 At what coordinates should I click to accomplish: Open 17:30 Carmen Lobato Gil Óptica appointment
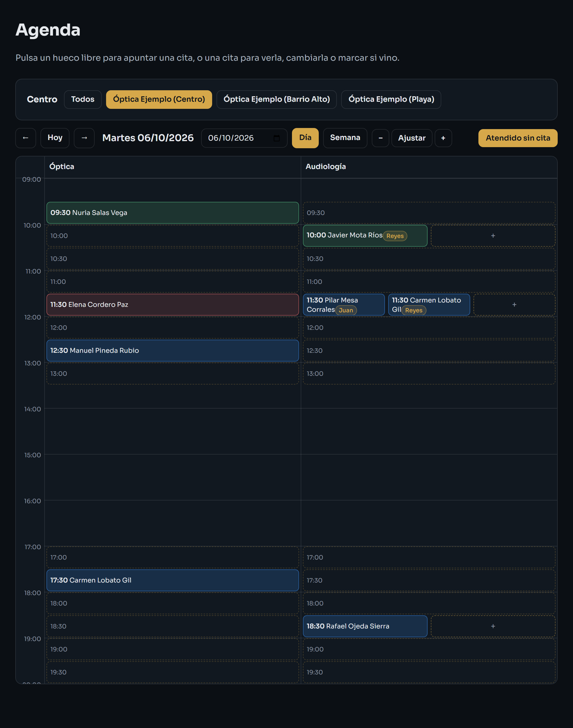pos(173,580)
